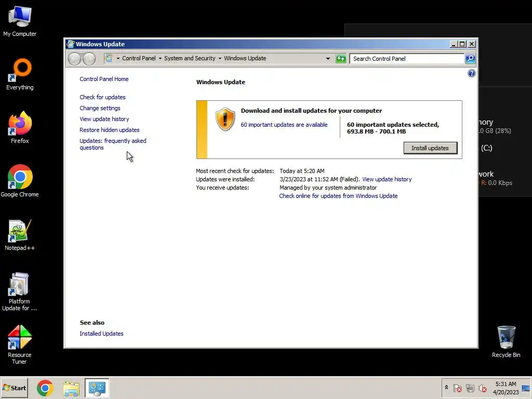Open Platform Update desktop shortcut
Image resolution: width=532 pixels, height=399 pixels.
point(20,291)
